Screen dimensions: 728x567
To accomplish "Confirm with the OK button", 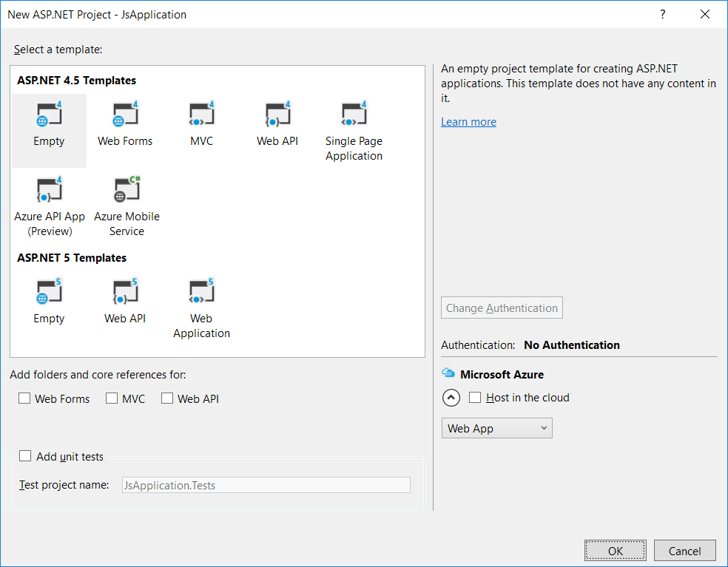I will click(616, 551).
